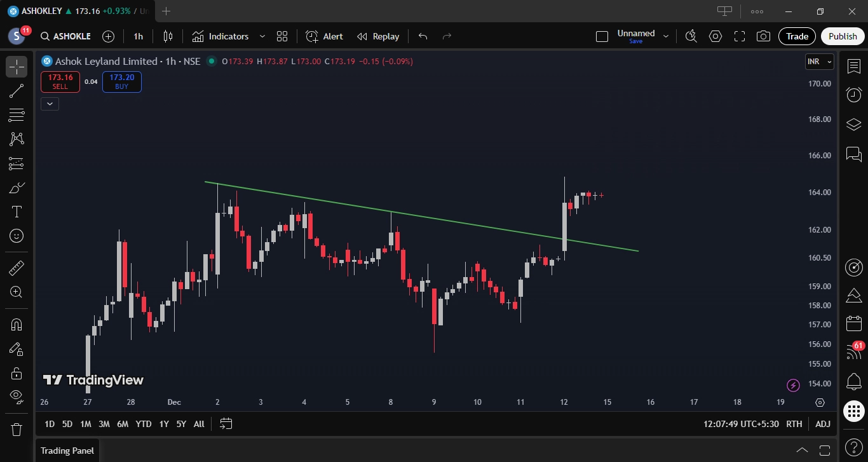
Task: Open the watchlist panel icon
Action: point(854,65)
